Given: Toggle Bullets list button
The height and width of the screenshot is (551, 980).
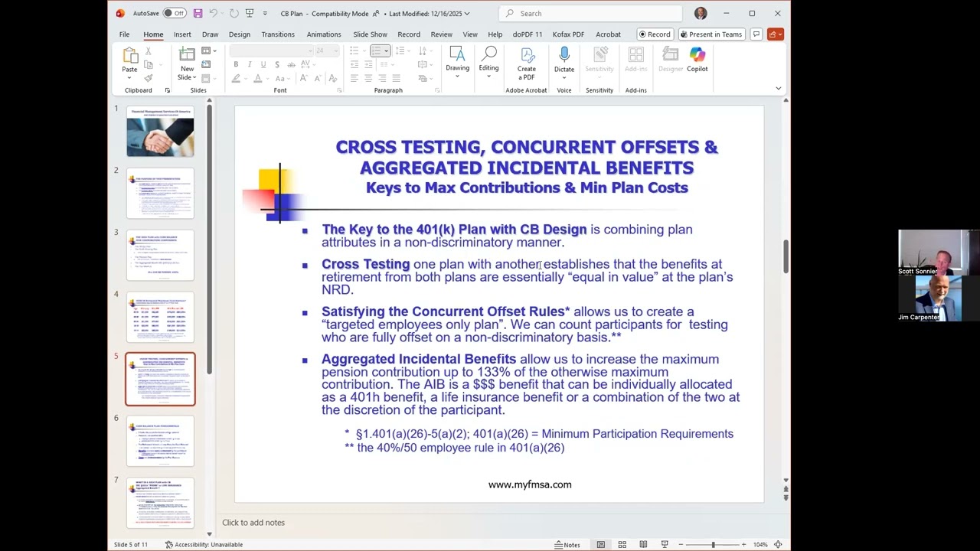Looking at the screenshot, I should coord(354,51).
